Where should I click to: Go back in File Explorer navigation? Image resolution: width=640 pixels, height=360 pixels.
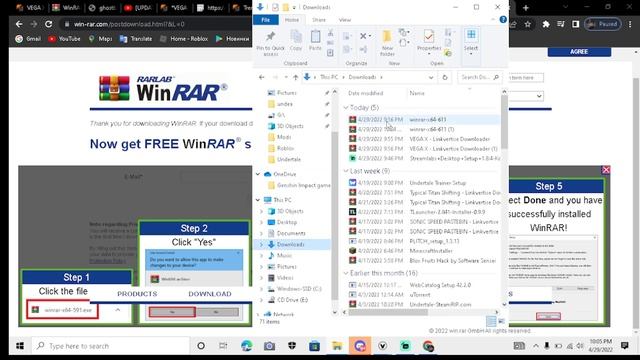click(262, 77)
